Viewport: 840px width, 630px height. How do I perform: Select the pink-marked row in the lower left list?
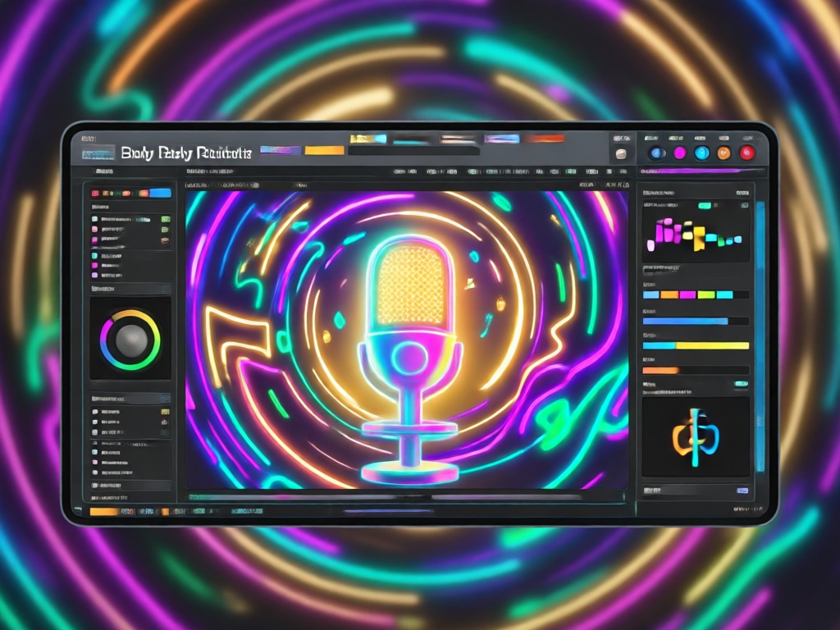click(130, 463)
